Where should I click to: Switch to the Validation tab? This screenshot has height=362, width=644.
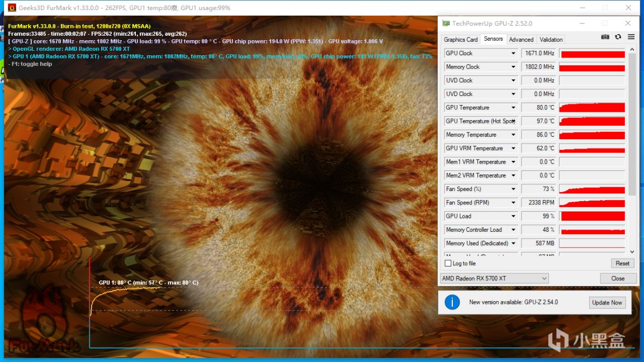point(551,40)
